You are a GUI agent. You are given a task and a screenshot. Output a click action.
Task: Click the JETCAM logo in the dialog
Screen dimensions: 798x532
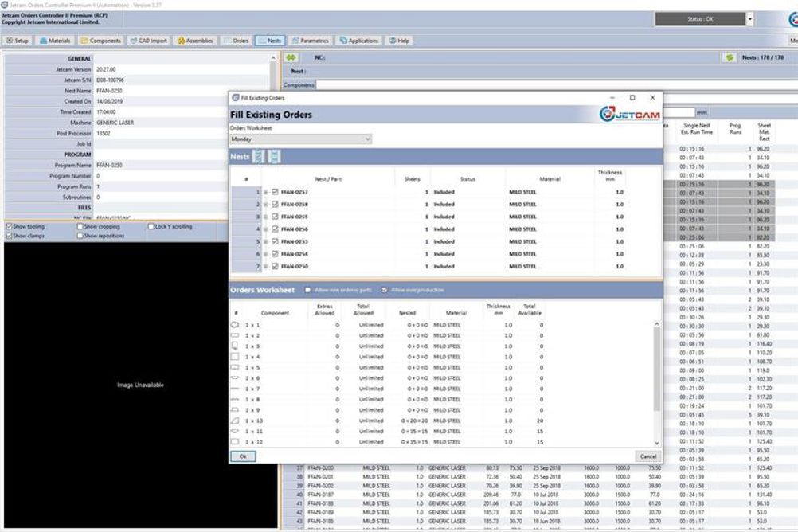point(629,114)
